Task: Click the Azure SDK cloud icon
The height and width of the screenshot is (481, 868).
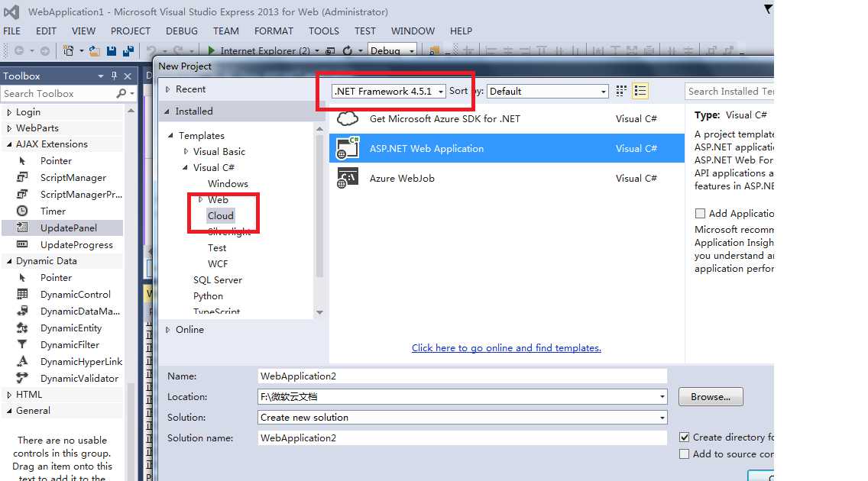Action: point(348,118)
